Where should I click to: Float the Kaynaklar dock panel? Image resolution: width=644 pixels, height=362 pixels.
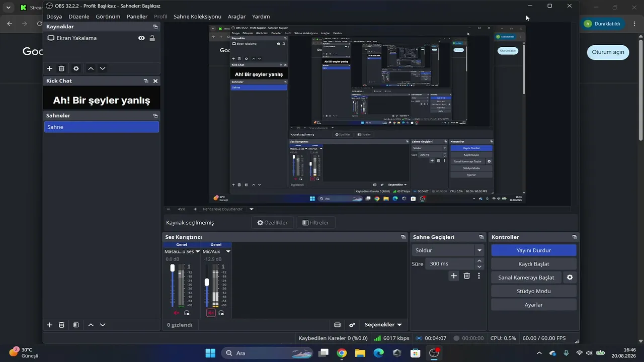tap(155, 27)
